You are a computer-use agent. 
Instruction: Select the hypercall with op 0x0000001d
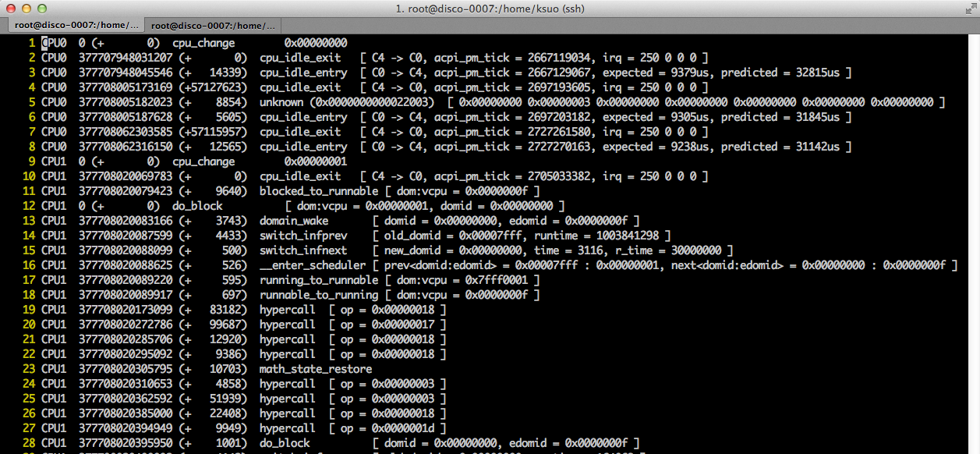point(286,427)
